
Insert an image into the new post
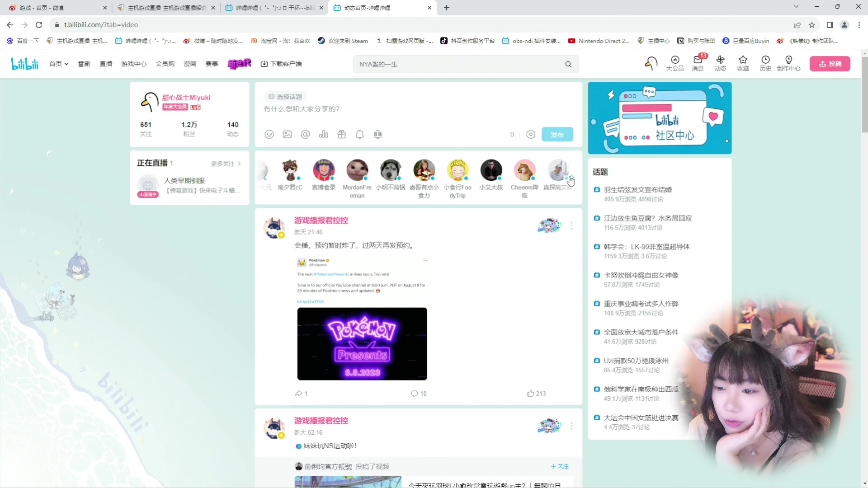287,134
